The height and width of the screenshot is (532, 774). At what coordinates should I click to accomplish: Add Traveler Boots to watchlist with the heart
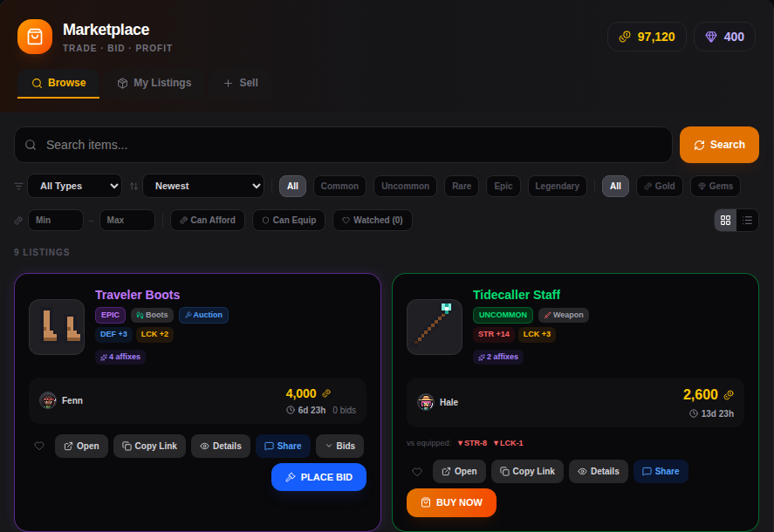pos(39,447)
